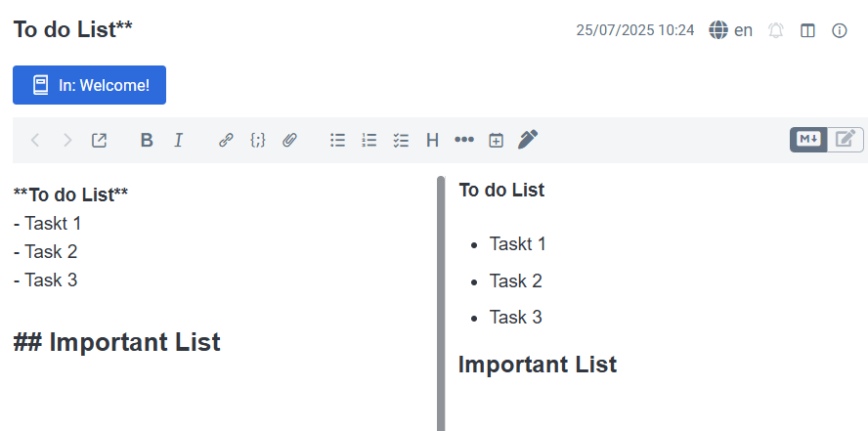Toggle the editor layout view
The width and height of the screenshot is (868, 431).
[807, 30]
